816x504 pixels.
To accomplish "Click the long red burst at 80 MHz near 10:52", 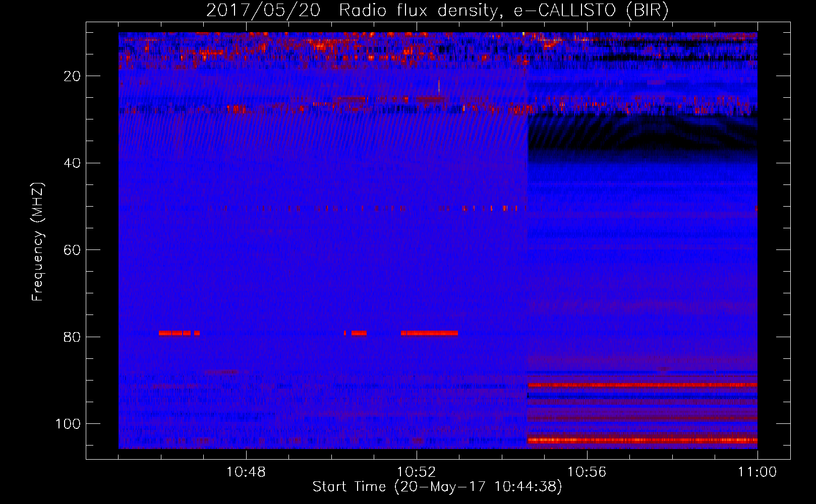I will tap(430, 333).
